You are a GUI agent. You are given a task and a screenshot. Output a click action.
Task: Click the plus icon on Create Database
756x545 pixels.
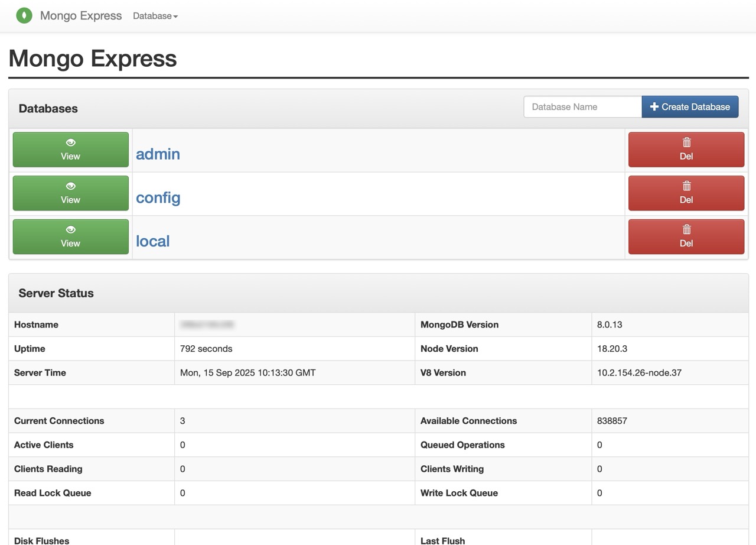pyautogui.click(x=654, y=107)
